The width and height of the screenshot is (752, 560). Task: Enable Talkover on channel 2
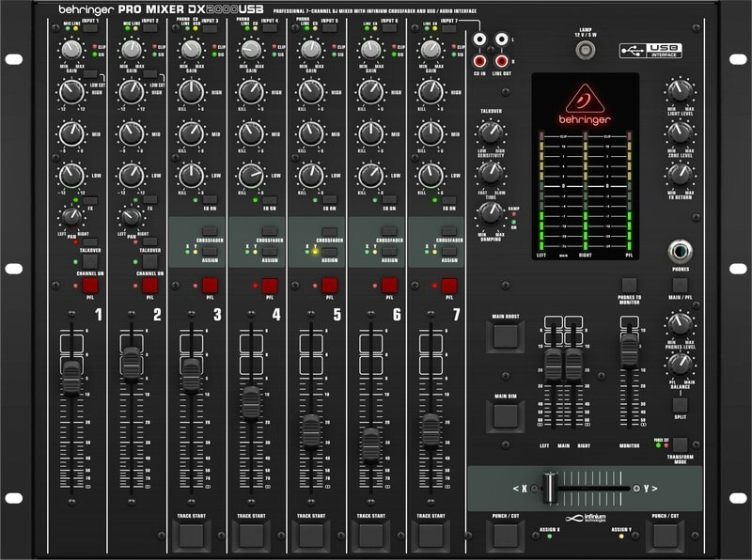149,242
